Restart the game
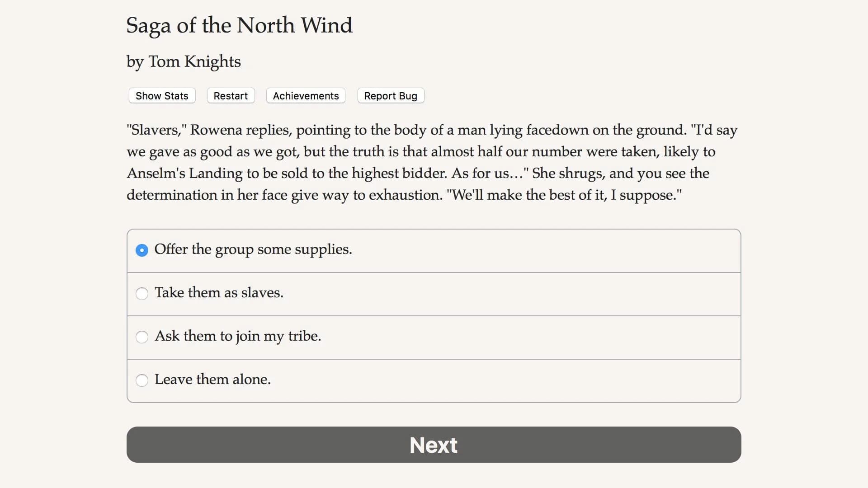The width and height of the screenshot is (868, 488). [231, 95]
